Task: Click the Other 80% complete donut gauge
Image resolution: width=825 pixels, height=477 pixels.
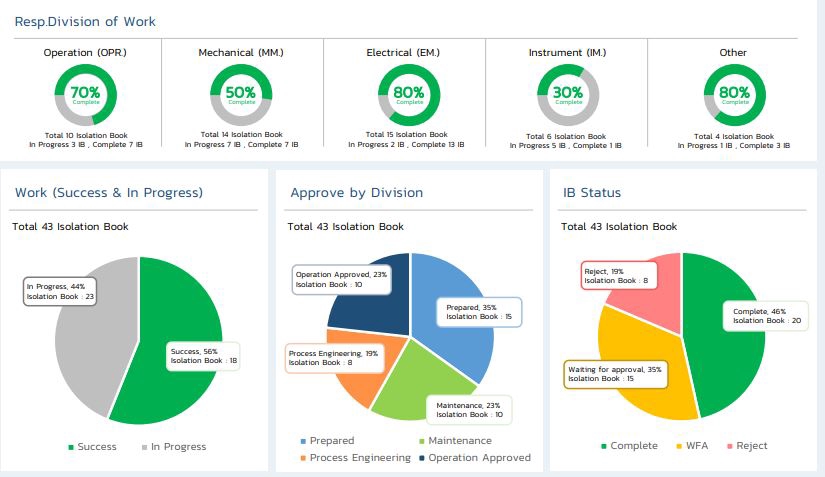Action: 735,95
